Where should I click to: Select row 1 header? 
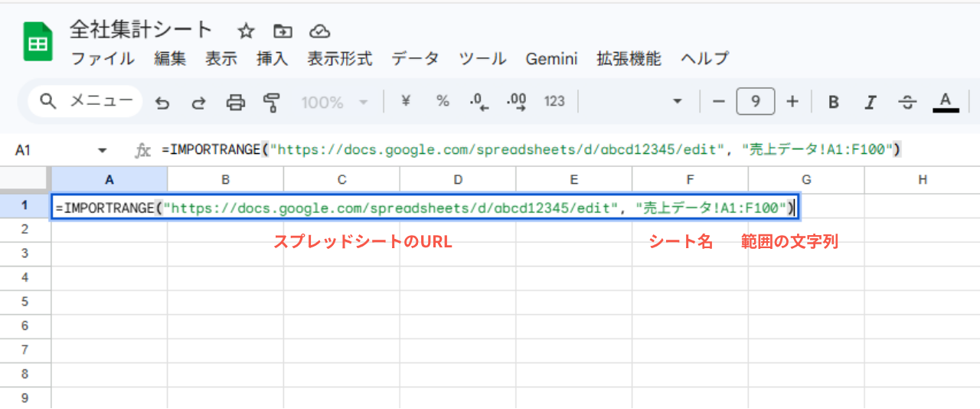[25, 205]
